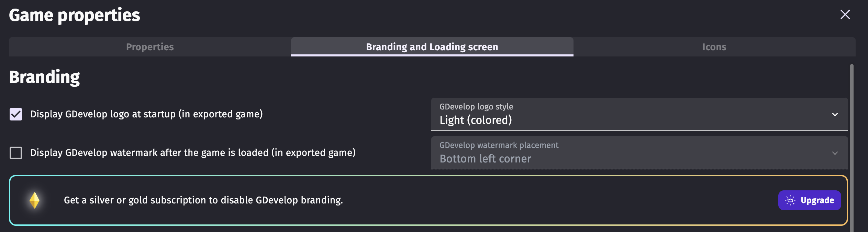Click the sparkle icon inside Upgrade button
This screenshot has width=868, height=232.
(x=790, y=200)
